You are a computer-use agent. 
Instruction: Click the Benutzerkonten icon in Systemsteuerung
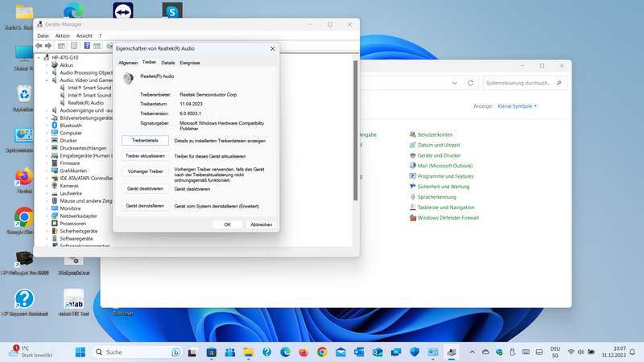[x=413, y=134]
